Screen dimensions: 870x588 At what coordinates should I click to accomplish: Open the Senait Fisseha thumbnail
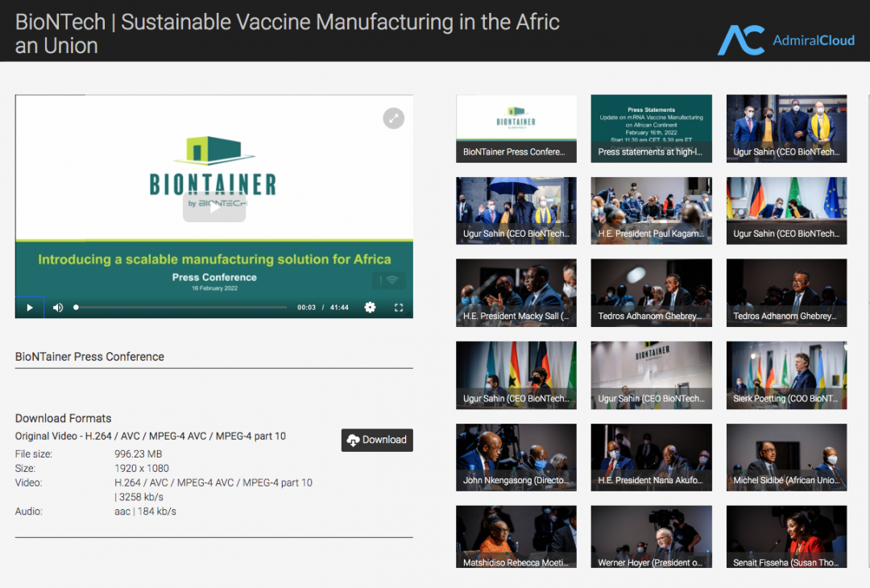(786, 536)
